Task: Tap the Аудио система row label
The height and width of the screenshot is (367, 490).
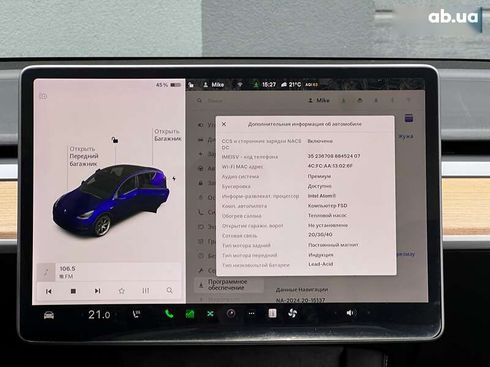Action: (240, 176)
